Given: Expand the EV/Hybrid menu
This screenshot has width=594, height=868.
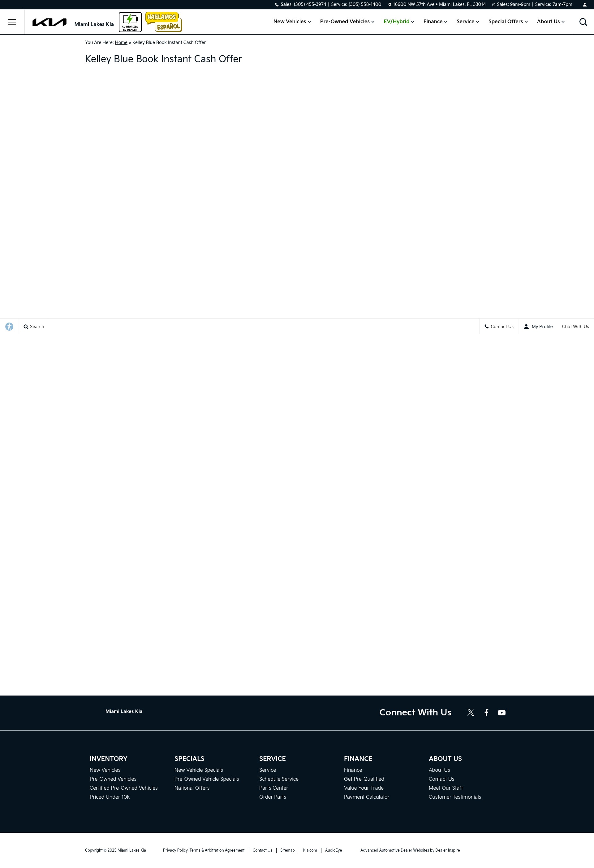Looking at the screenshot, I should click(x=399, y=22).
